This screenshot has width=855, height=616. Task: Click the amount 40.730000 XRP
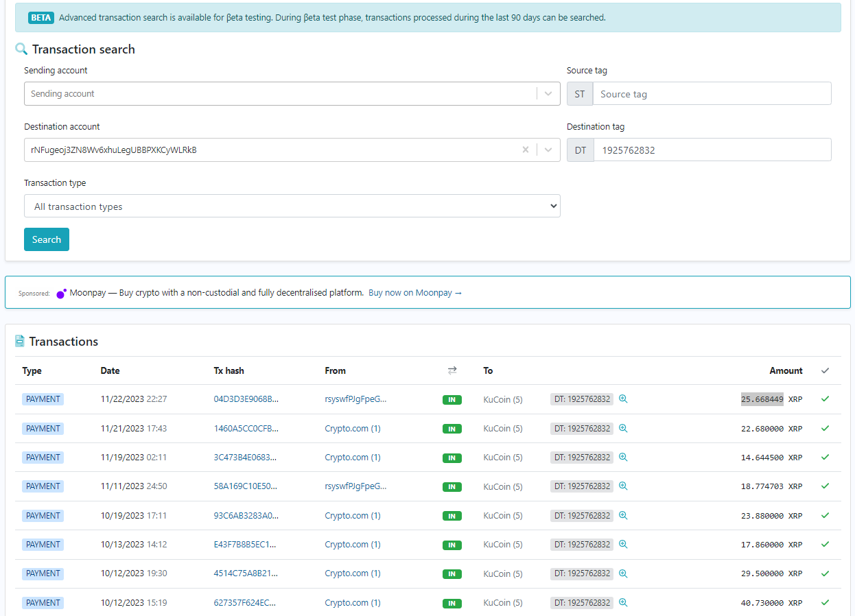click(771, 602)
